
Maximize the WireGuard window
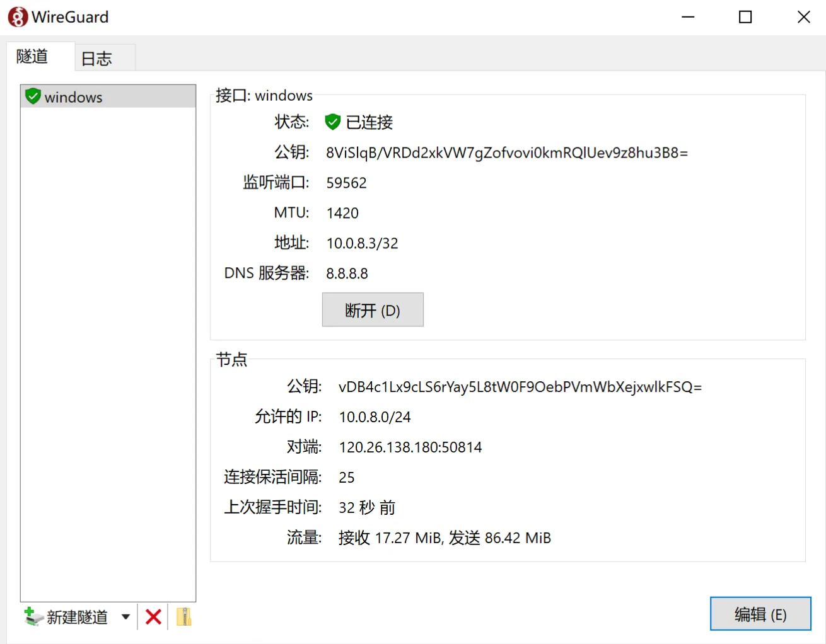click(x=745, y=17)
